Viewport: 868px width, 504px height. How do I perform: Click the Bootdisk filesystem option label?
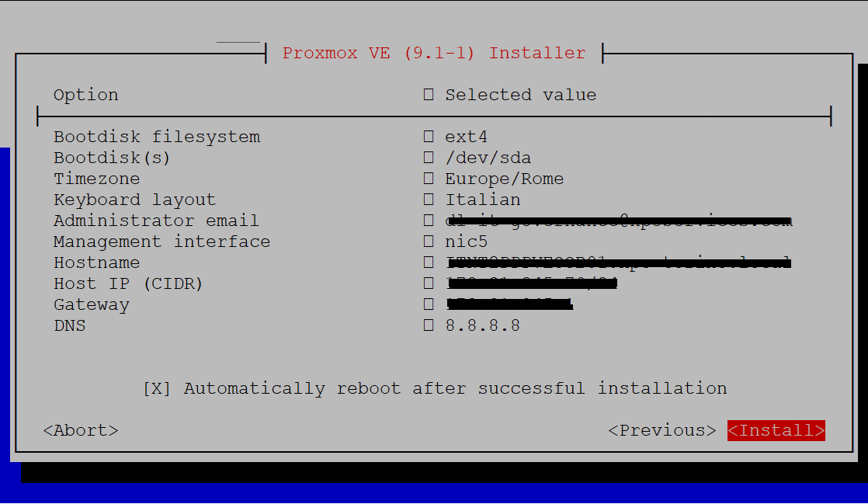(157, 137)
